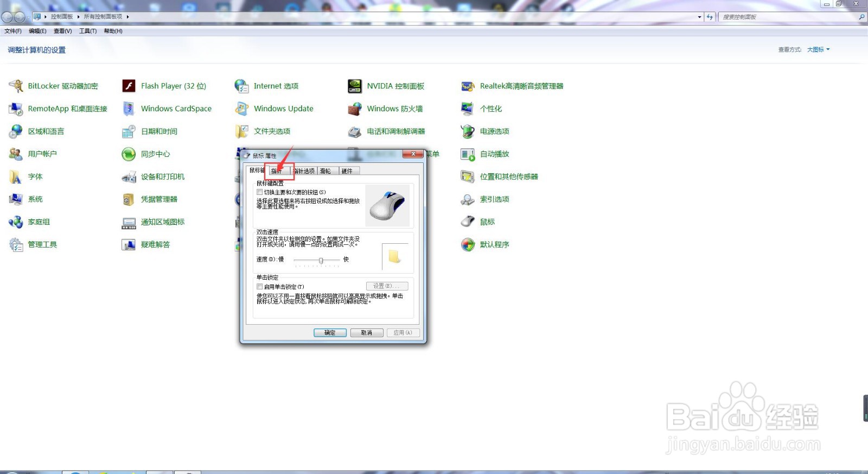Open 区域和语言 globe icon
This screenshot has width=868, height=474.
point(16,131)
